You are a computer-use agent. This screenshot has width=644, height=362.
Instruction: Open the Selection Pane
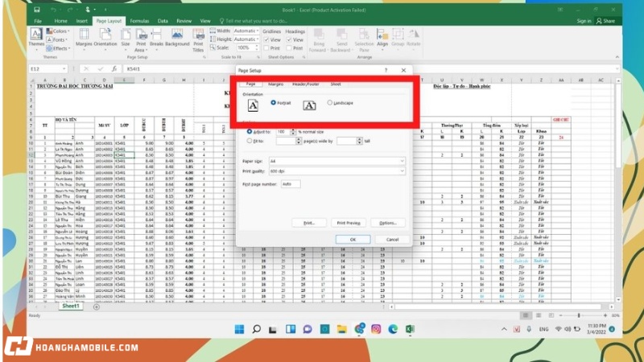click(364, 40)
